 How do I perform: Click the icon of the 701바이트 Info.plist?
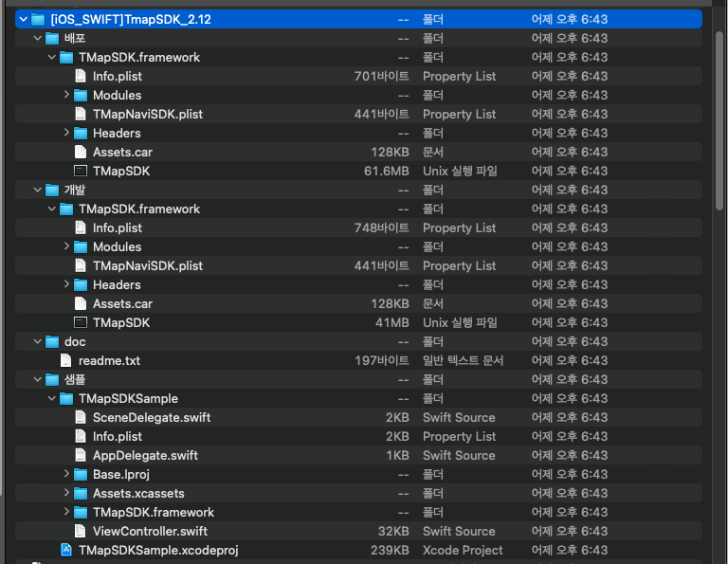tap(81, 76)
